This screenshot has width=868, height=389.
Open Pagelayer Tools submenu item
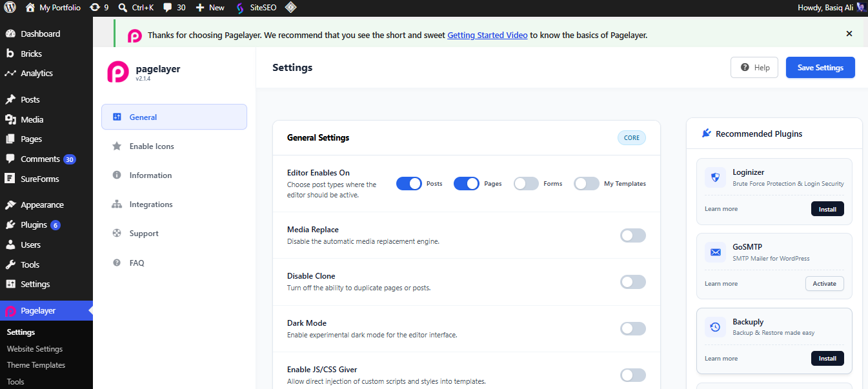pyautogui.click(x=15, y=381)
